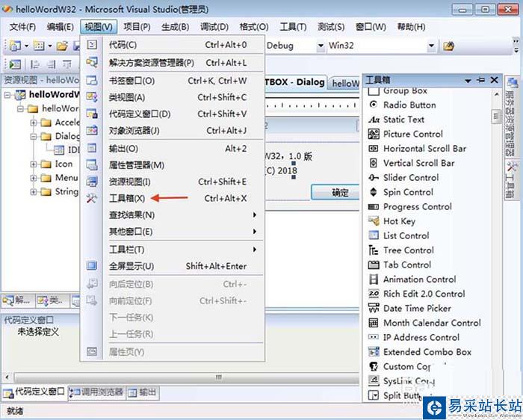Switch to ABOUTBOX Dialog document tab
Image resolution: width=523 pixels, height=420 pixels.
coord(295,82)
